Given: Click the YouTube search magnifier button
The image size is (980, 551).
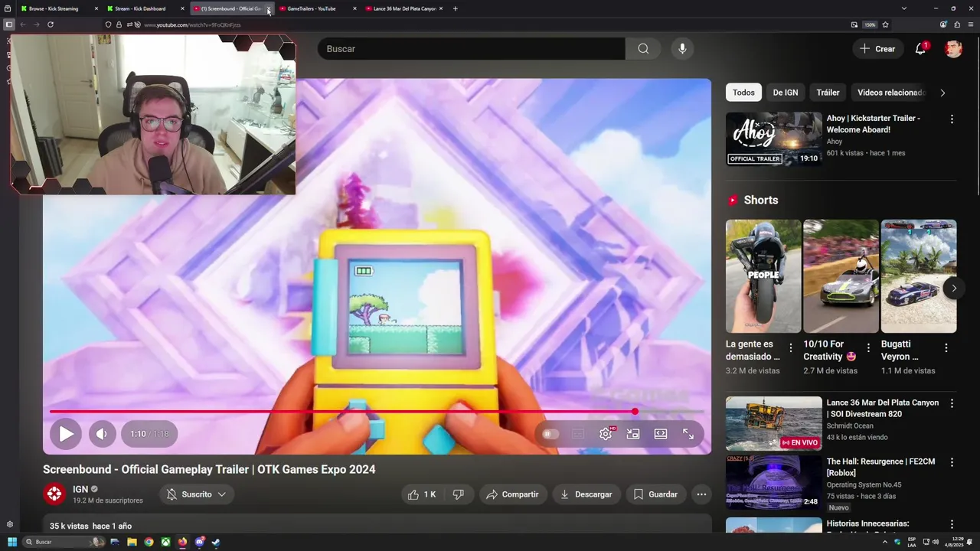Looking at the screenshot, I should 643,49.
